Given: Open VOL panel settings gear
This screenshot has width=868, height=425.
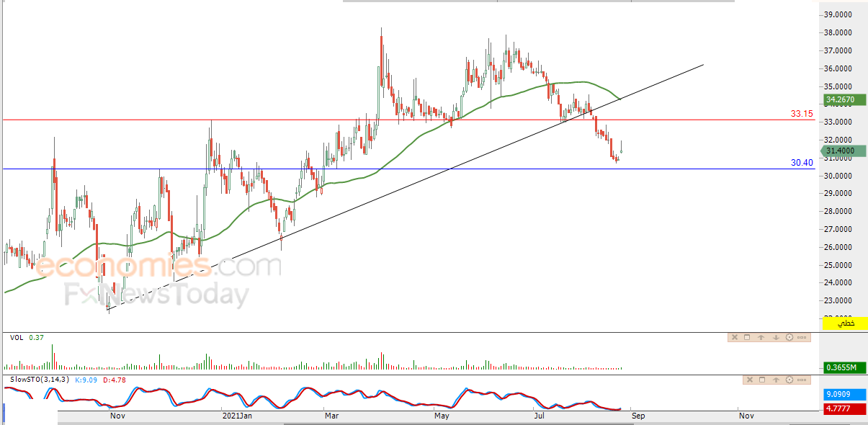Looking at the screenshot, I should 789,337.
